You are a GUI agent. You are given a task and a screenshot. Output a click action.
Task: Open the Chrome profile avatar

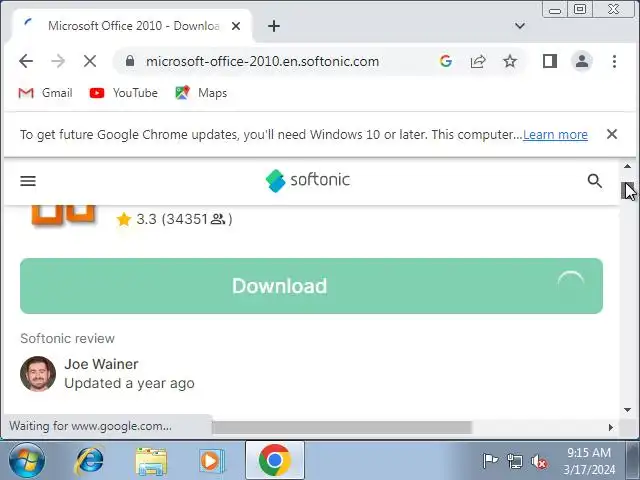[x=582, y=61]
